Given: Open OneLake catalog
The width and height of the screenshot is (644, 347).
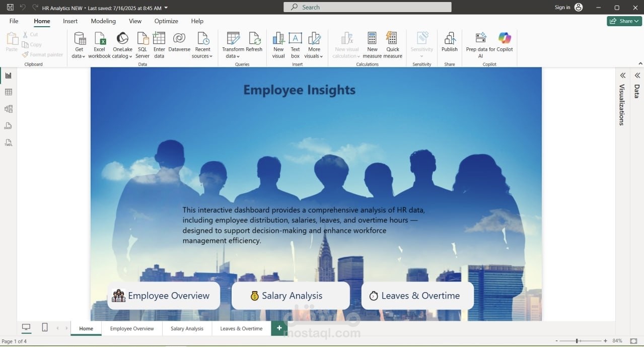Looking at the screenshot, I should [122, 45].
